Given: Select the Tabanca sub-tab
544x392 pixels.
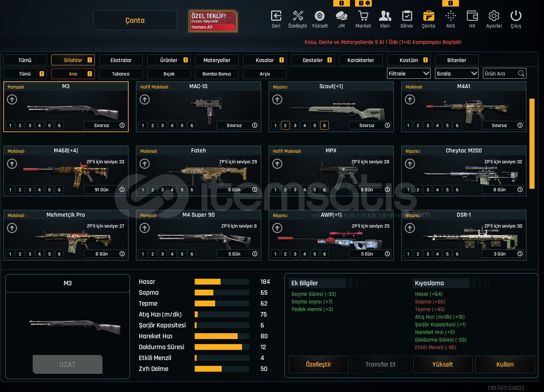Looking at the screenshot, I should point(121,74).
